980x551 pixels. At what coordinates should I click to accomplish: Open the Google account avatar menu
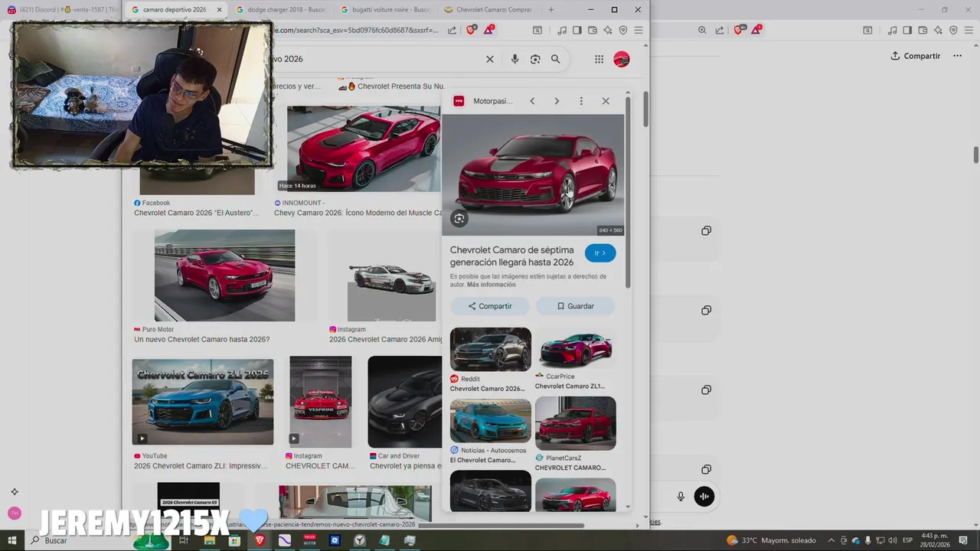coord(622,59)
